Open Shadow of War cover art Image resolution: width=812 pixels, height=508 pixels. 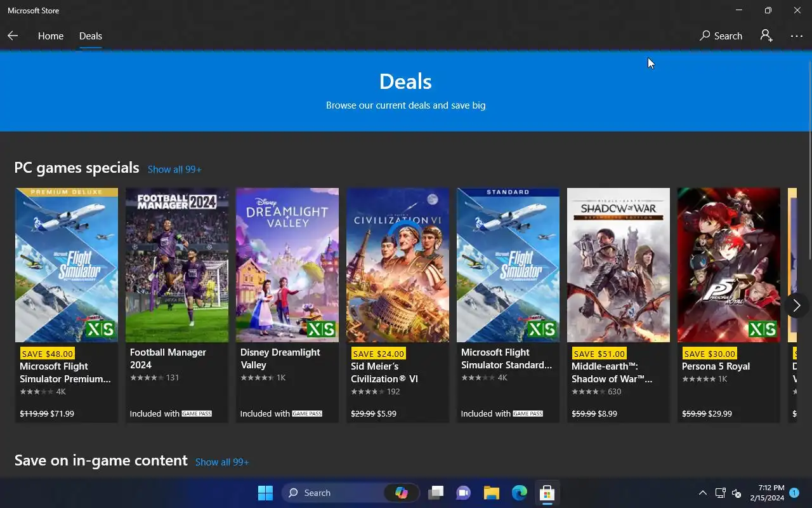pos(619,265)
